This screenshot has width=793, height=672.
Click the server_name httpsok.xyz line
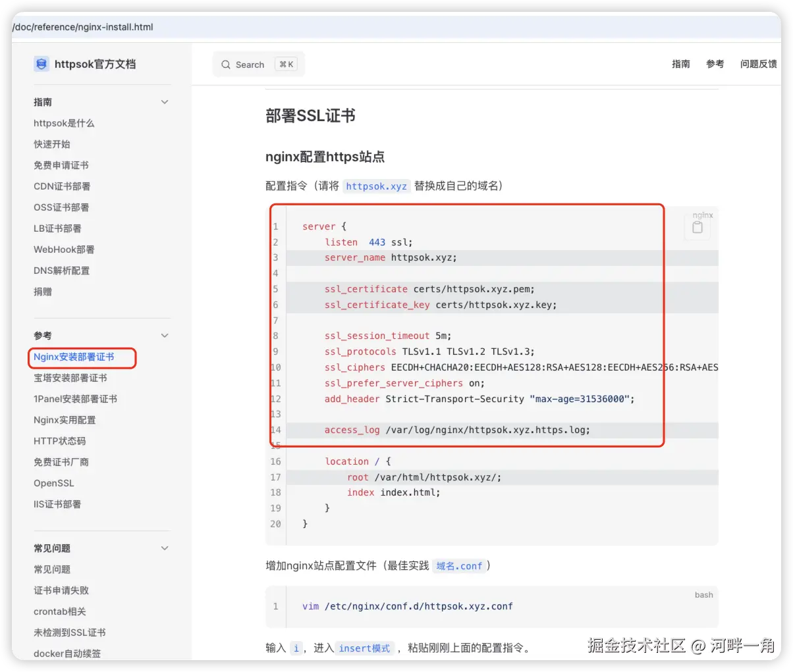coord(391,257)
